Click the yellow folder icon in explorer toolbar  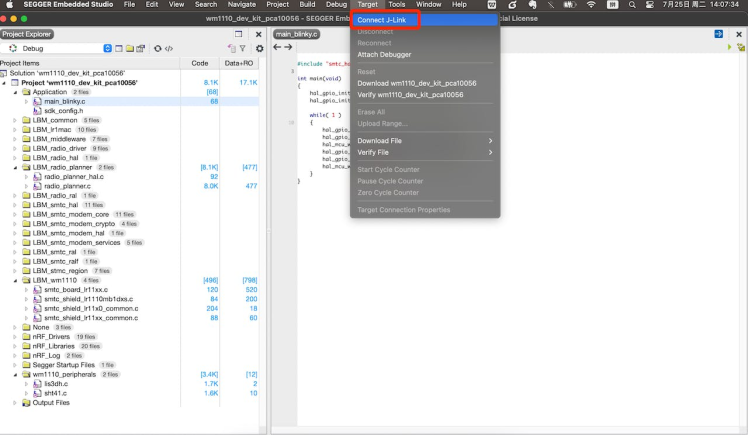point(129,48)
